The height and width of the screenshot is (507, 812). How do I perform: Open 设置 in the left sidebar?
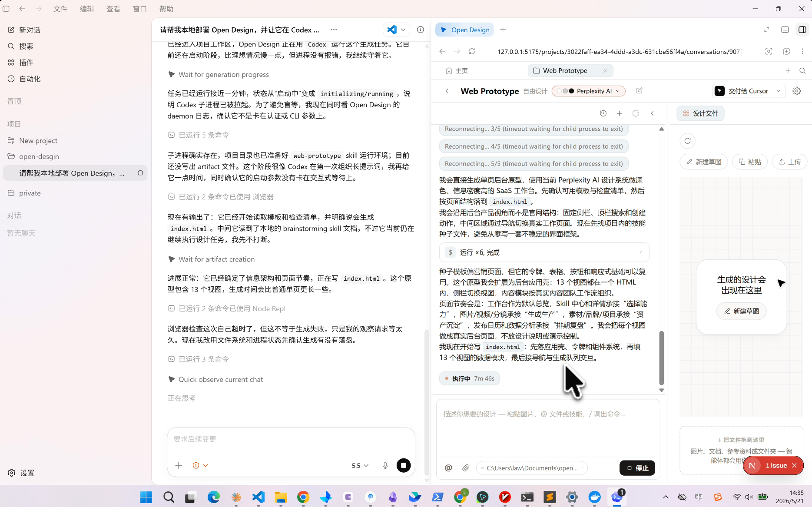click(x=21, y=473)
